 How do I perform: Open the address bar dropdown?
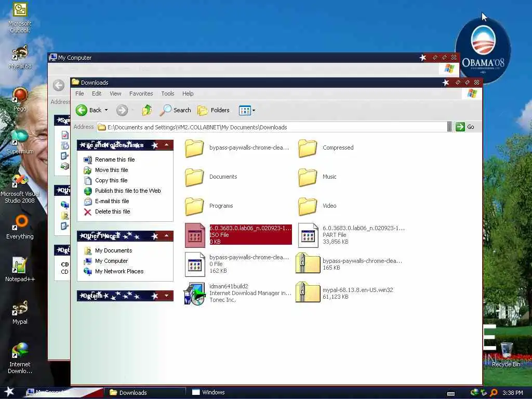click(x=449, y=127)
